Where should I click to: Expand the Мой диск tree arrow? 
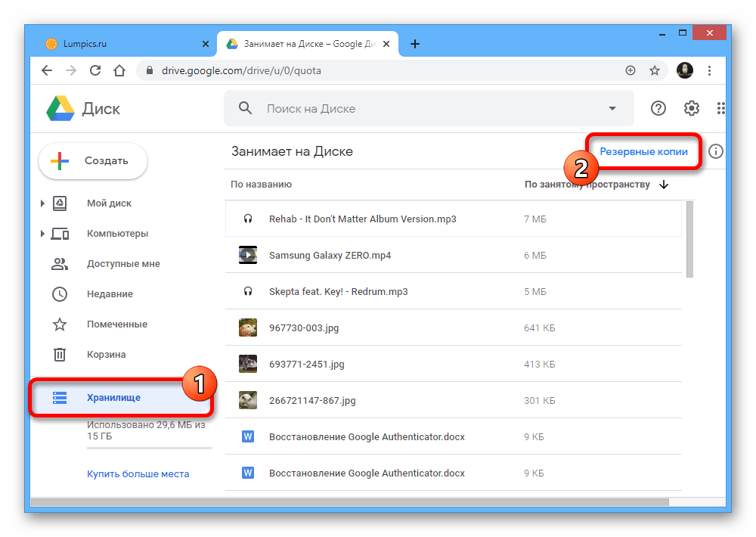[x=42, y=203]
